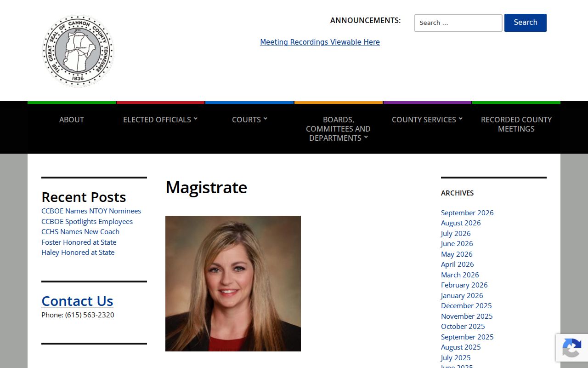The image size is (588, 368).
Task: Open CCBOE Spotlights Employees post
Action: (87, 221)
